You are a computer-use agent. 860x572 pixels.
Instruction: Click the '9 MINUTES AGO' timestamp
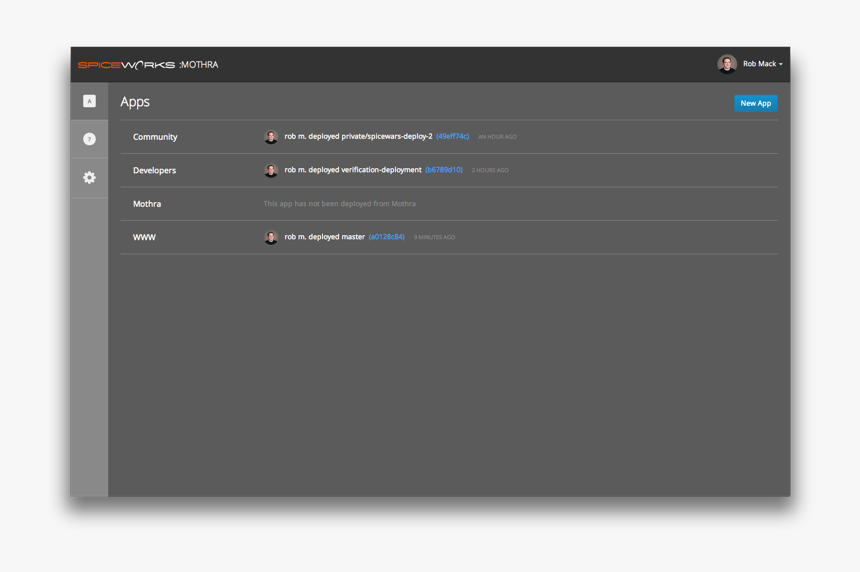pos(434,237)
